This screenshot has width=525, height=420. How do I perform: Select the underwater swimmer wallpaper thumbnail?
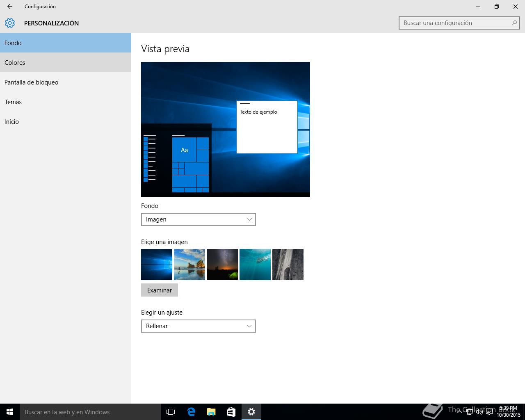coord(255,265)
